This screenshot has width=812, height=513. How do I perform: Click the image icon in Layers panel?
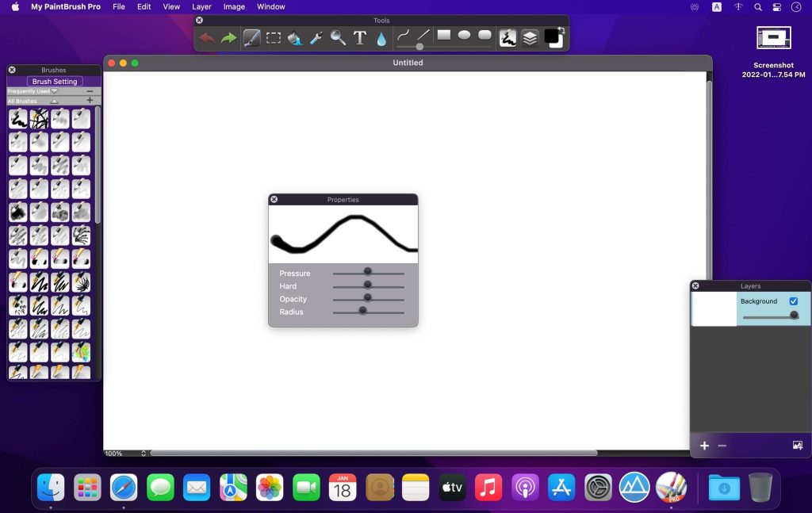(797, 446)
